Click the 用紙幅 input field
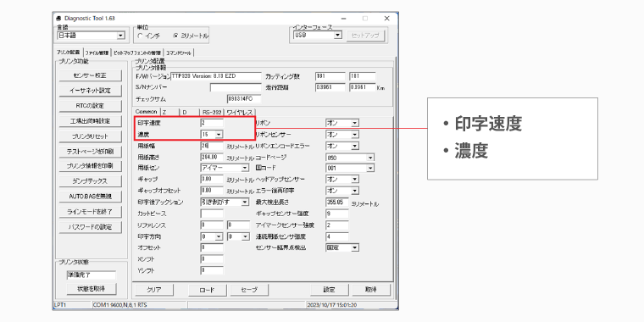644x322 pixels. coord(212,146)
